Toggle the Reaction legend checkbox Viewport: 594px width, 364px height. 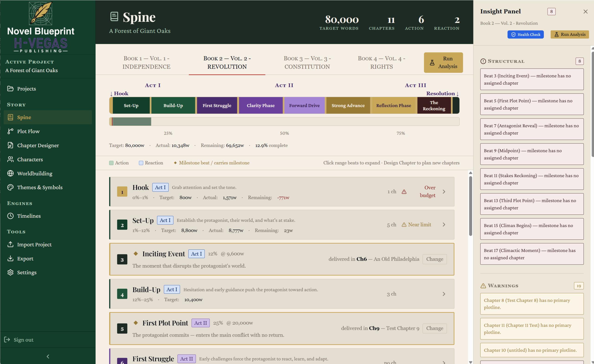pos(141,163)
